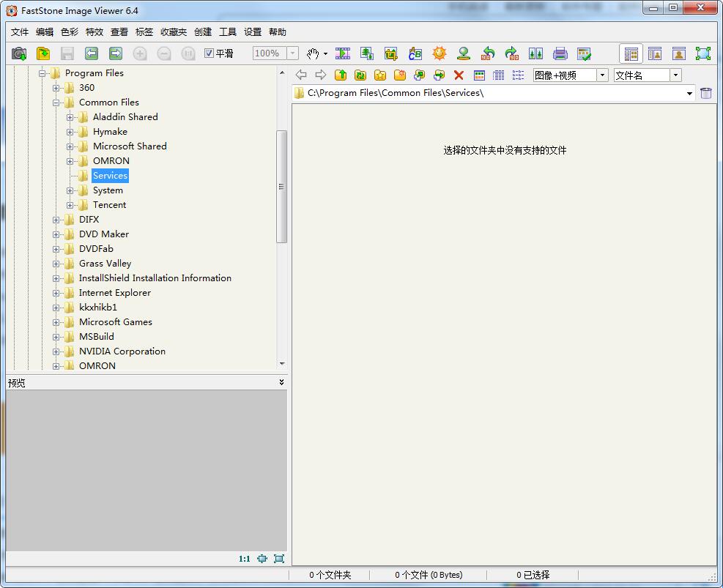This screenshot has height=588, width=723.
Task: Click the acquire from camera icon
Action: pos(19,53)
